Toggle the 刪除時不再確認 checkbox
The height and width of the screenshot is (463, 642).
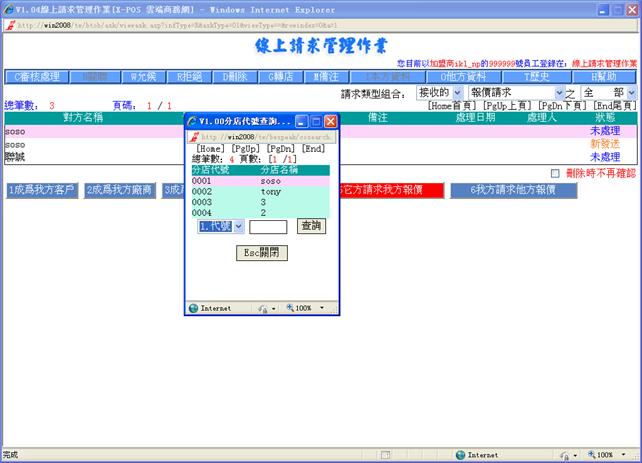[x=556, y=173]
